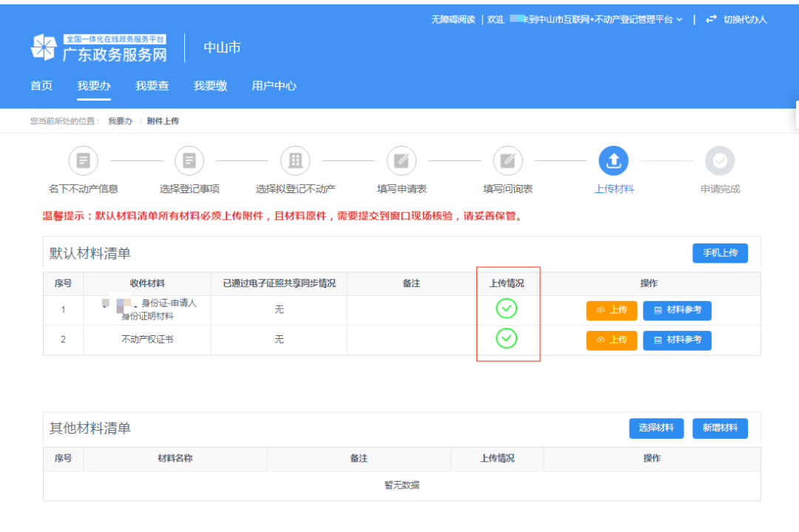Open 材料参考 for 不动产权证书
799x532 pixels.
coord(677,340)
